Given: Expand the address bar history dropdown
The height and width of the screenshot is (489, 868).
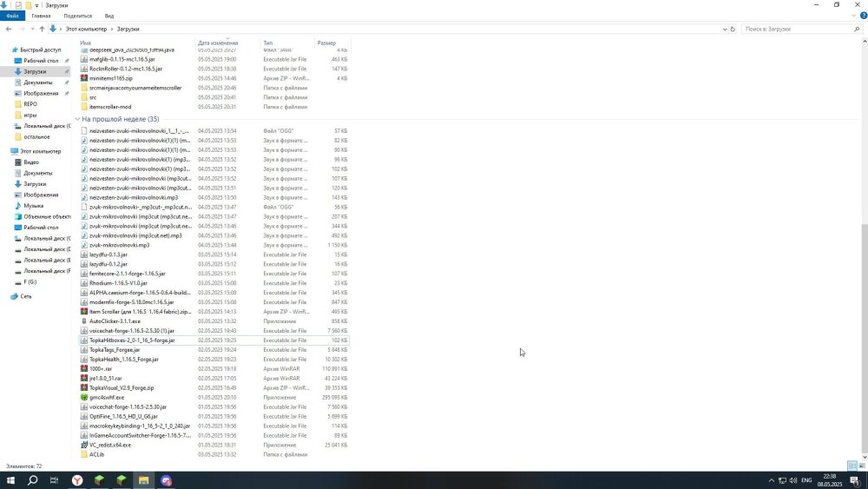Looking at the screenshot, I should 724,29.
